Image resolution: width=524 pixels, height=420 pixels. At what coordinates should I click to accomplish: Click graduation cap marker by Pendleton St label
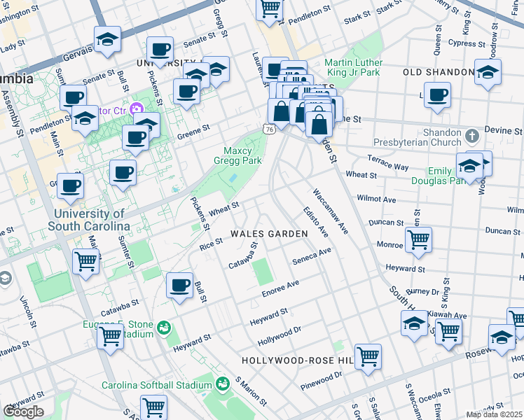(85, 120)
